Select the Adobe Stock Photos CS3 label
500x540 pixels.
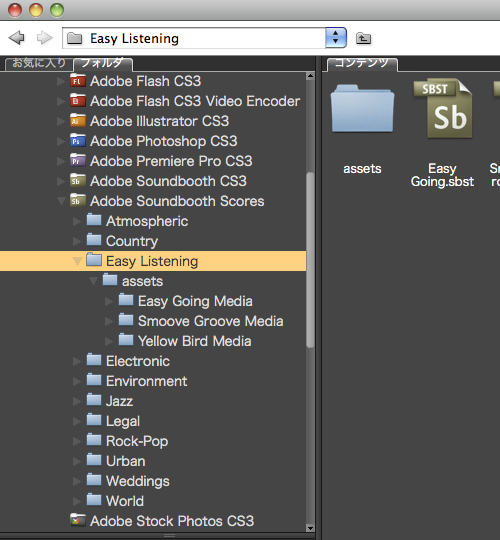(172, 521)
